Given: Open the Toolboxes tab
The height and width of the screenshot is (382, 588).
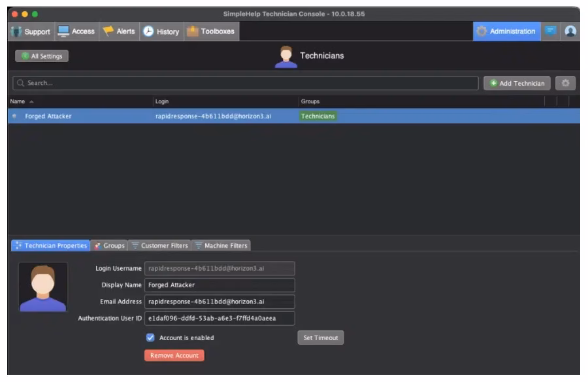Looking at the screenshot, I should [x=212, y=31].
